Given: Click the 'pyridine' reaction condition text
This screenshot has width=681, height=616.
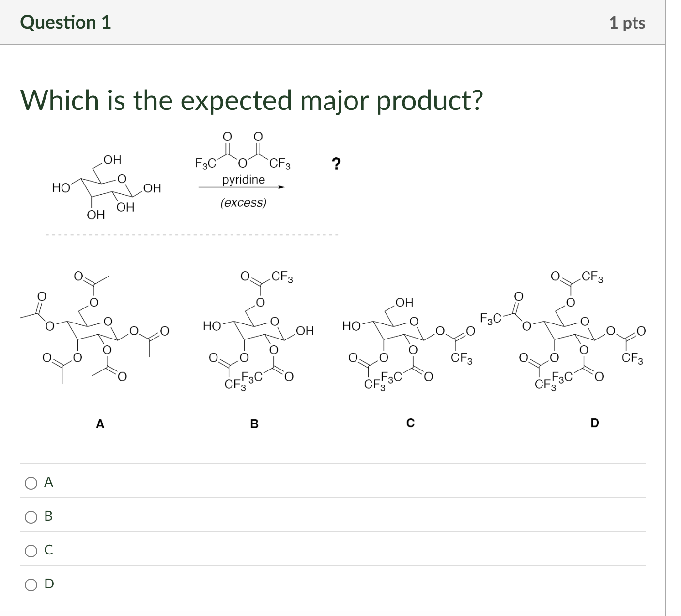Looking at the screenshot, I should (x=243, y=180).
